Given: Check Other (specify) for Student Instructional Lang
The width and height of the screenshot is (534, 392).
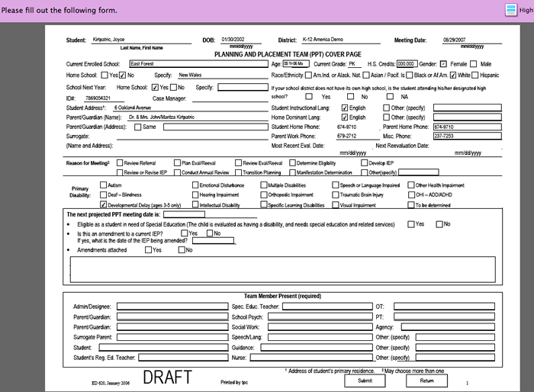Looking at the screenshot, I should [x=386, y=108].
